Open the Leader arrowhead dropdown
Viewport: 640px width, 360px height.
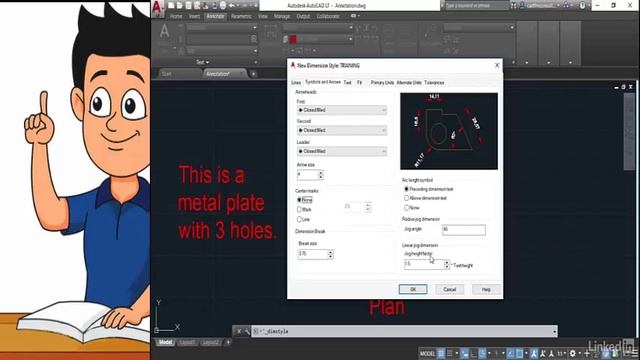click(342, 151)
